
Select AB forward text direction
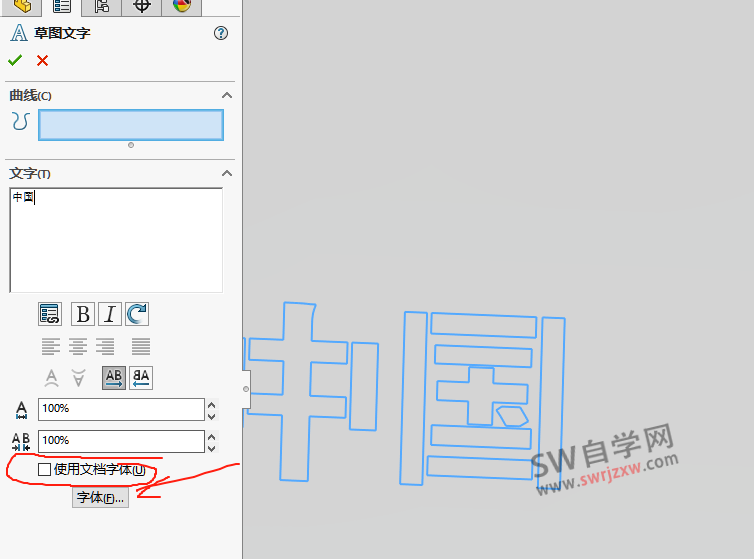[x=114, y=378]
